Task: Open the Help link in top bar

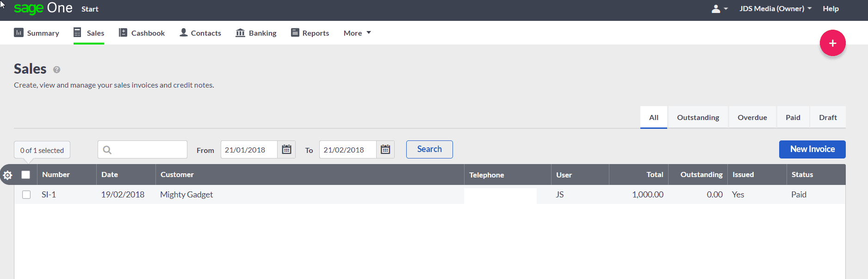Action: click(831, 9)
